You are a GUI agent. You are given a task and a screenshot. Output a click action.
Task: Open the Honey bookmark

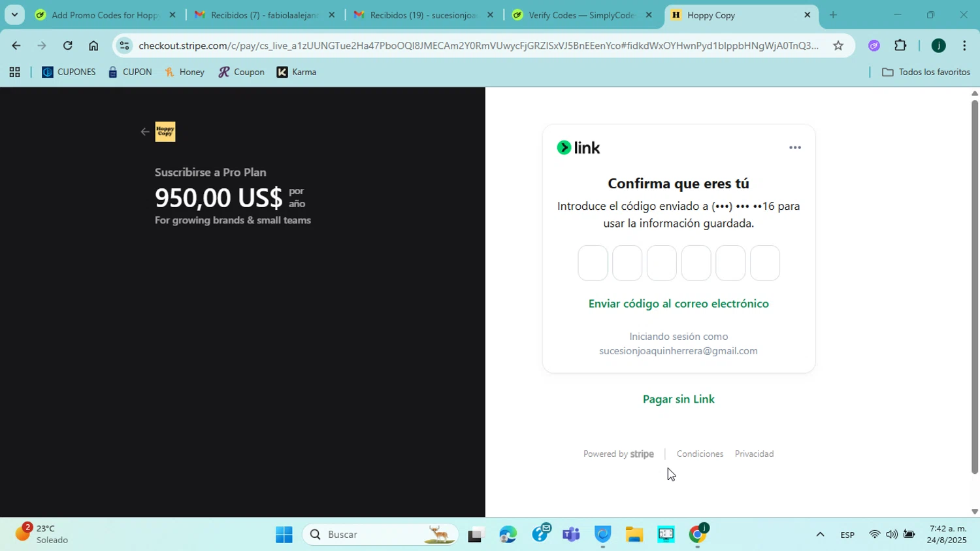(x=185, y=73)
